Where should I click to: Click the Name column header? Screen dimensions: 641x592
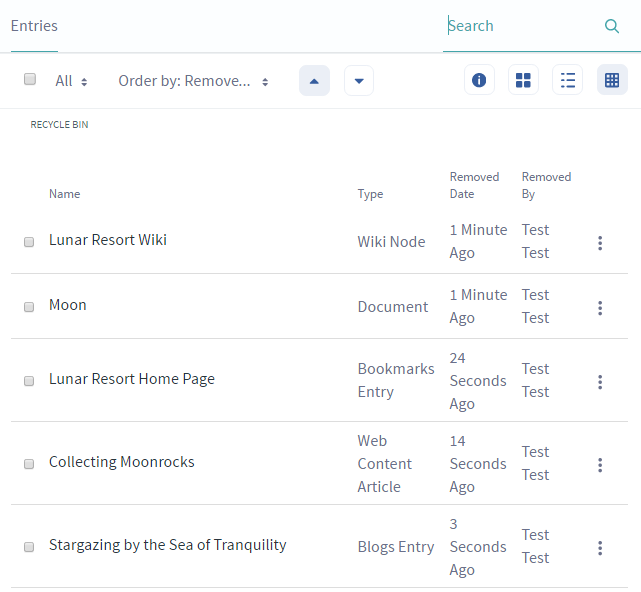(x=65, y=194)
